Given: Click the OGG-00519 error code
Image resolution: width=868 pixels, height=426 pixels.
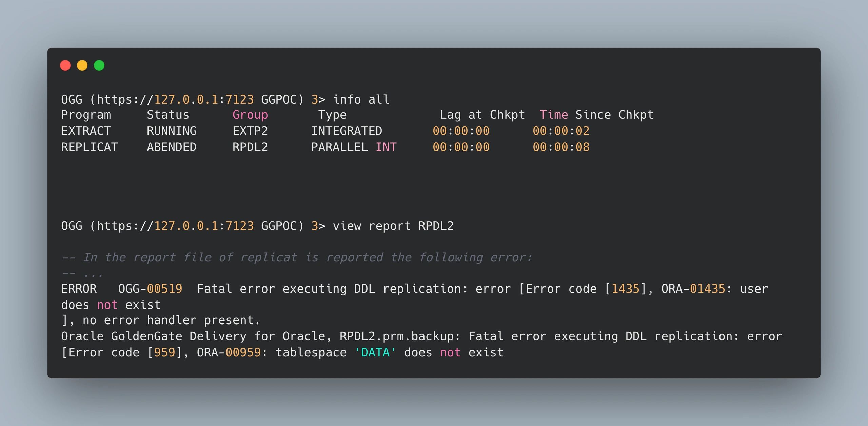Looking at the screenshot, I should click(150, 289).
